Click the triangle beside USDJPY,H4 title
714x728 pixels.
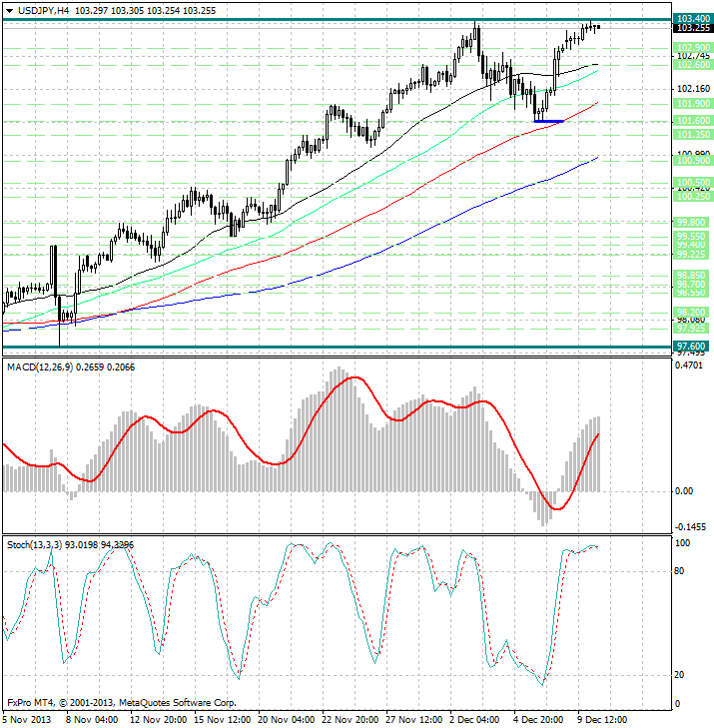[9, 11]
